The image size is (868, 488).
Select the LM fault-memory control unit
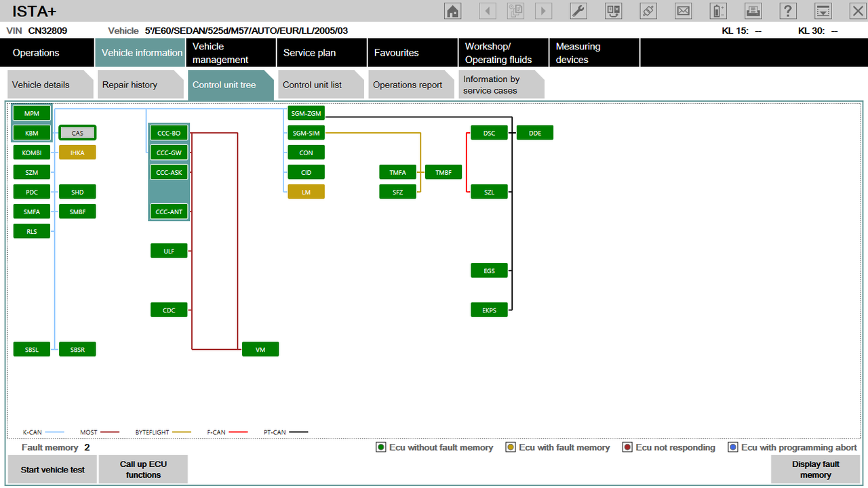[306, 192]
